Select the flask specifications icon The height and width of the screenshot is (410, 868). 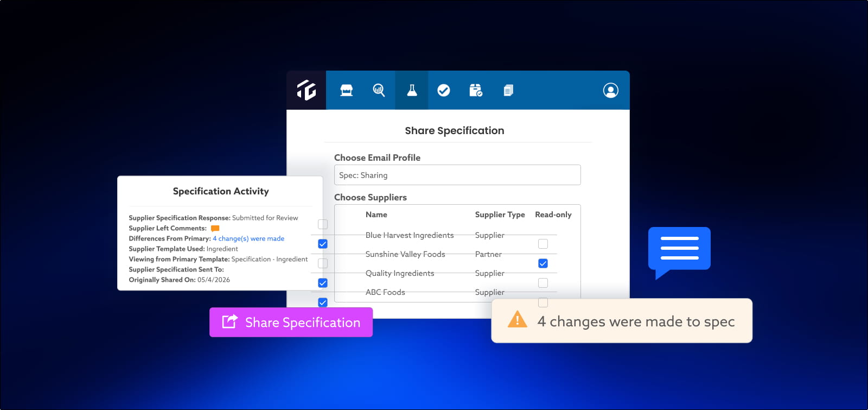412,90
